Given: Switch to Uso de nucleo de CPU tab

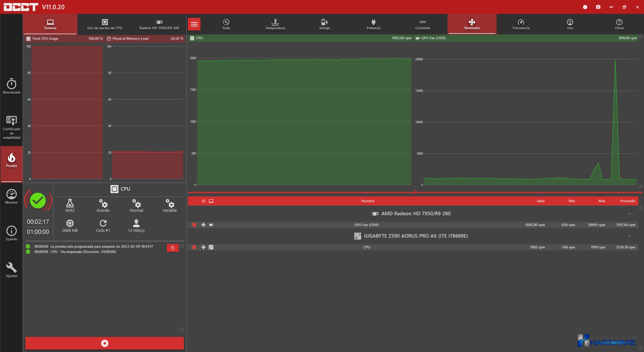Looking at the screenshot, I should (x=105, y=24).
